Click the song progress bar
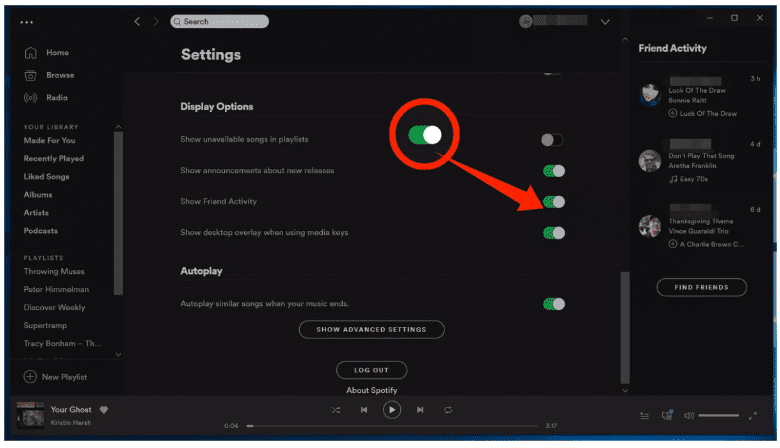This screenshot has height=448, width=780. [x=393, y=426]
